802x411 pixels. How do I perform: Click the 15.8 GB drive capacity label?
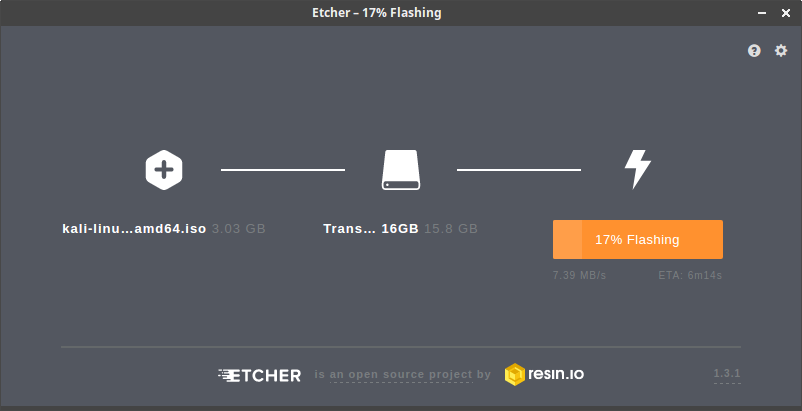pyautogui.click(x=451, y=229)
